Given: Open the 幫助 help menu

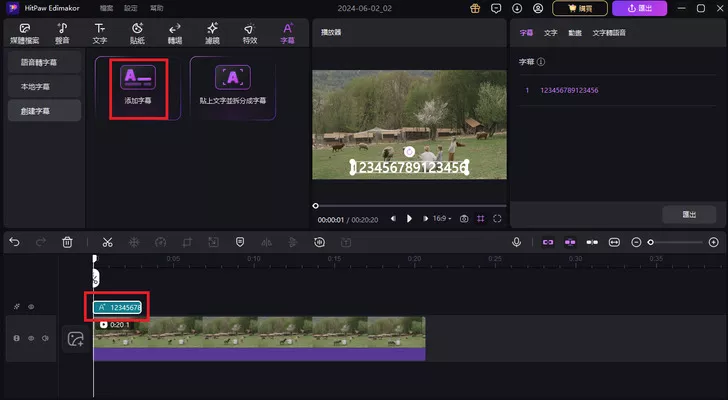Looking at the screenshot, I should coord(156,8).
